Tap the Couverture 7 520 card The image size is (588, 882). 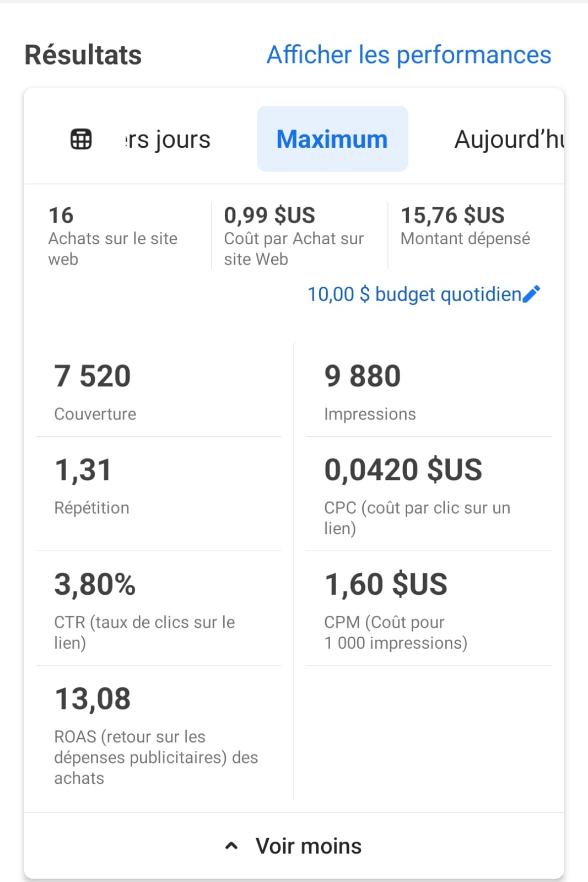tap(159, 390)
